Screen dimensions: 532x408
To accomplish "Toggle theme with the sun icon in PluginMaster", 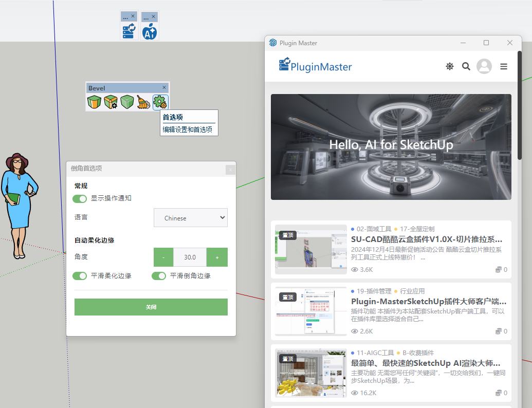I will click(x=450, y=66).
